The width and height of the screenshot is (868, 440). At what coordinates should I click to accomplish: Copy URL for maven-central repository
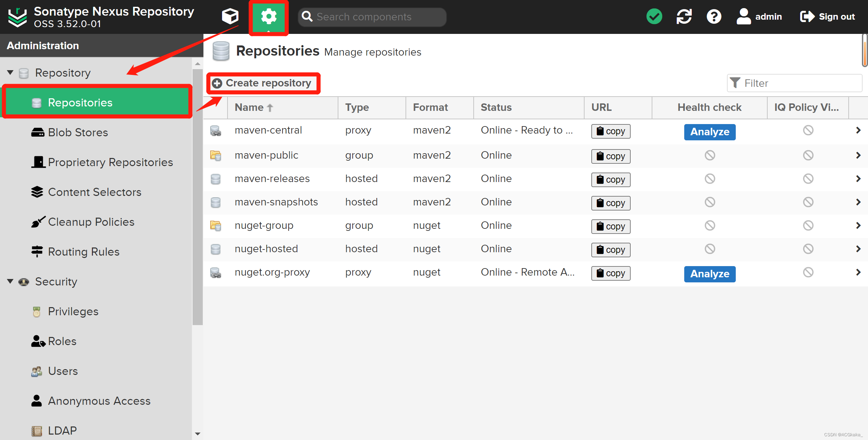pyautogui.click(x=611, y=131)
